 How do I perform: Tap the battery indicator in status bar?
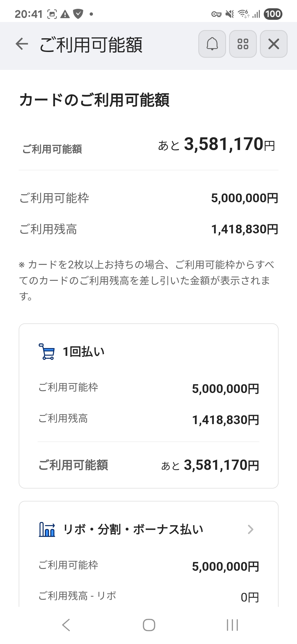(273, 14)
